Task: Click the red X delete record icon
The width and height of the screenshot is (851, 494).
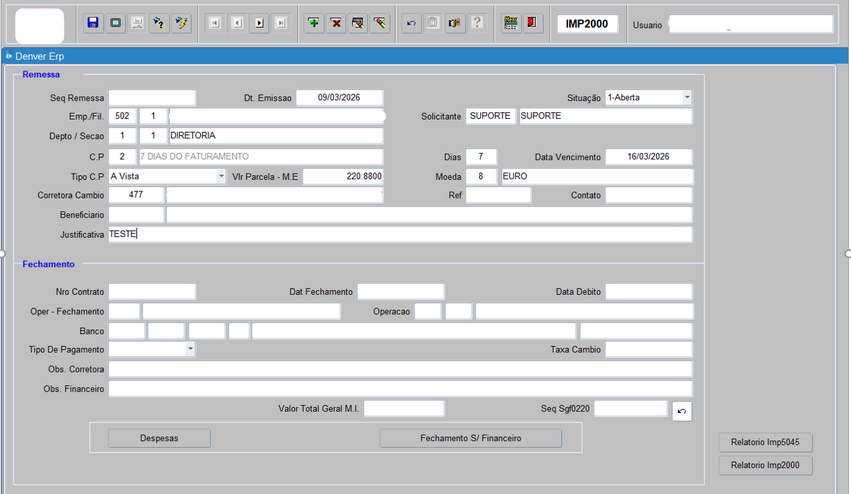Action: (336, 23)
